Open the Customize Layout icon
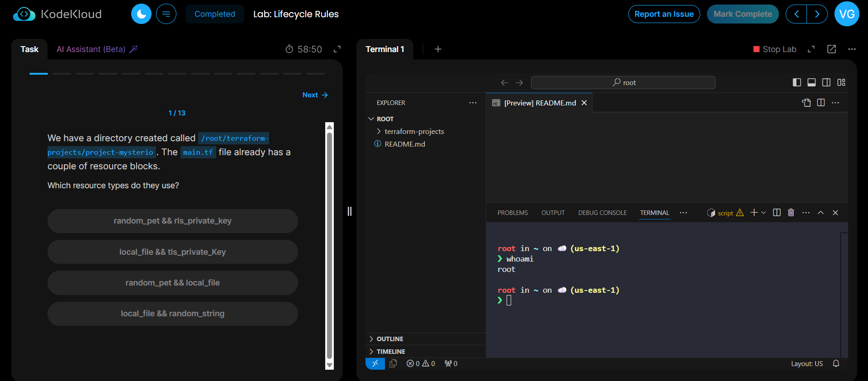The height and width of the screenshot is (381, 868). 841,82
